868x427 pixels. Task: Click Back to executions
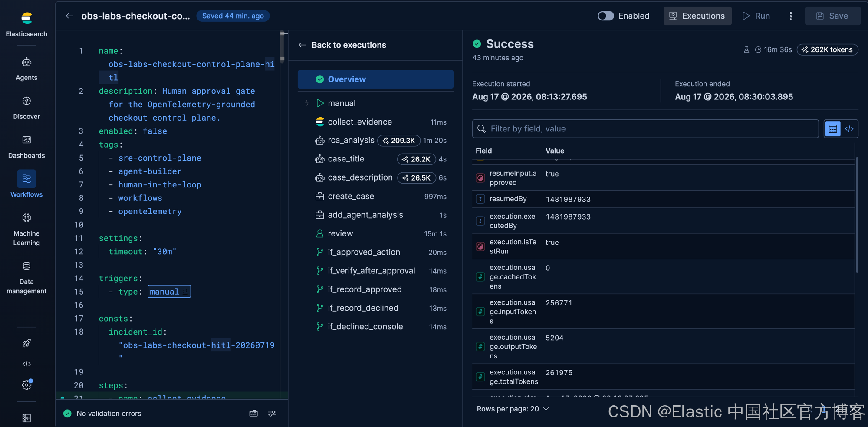pos(342,45)
